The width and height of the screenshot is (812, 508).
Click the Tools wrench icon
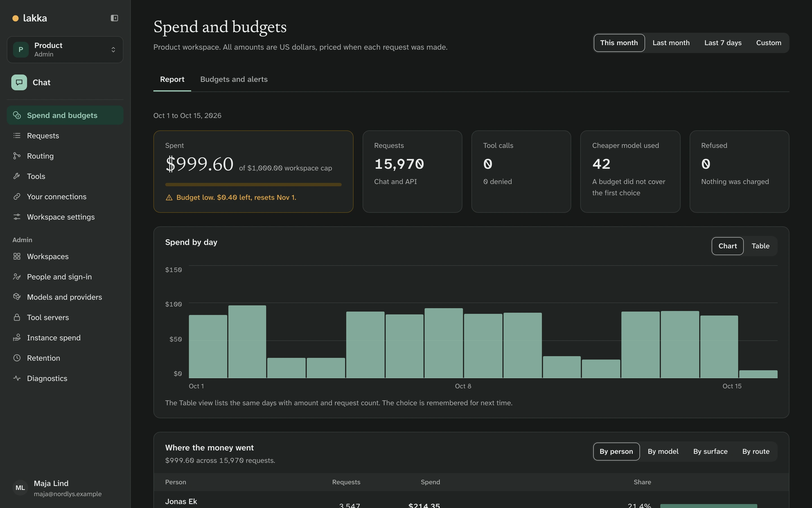click(x=17, y=176)
